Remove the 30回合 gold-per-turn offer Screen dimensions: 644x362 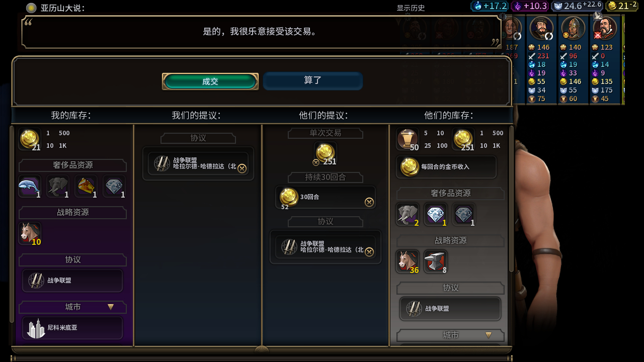[x=369, y=202]
